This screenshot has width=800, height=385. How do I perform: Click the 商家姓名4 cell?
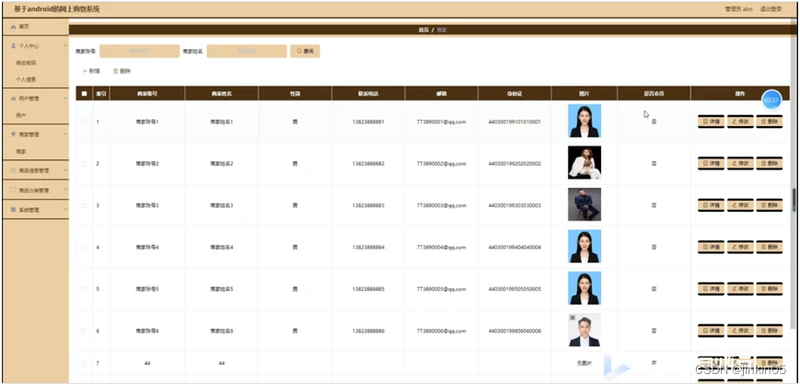pos(221,247)
